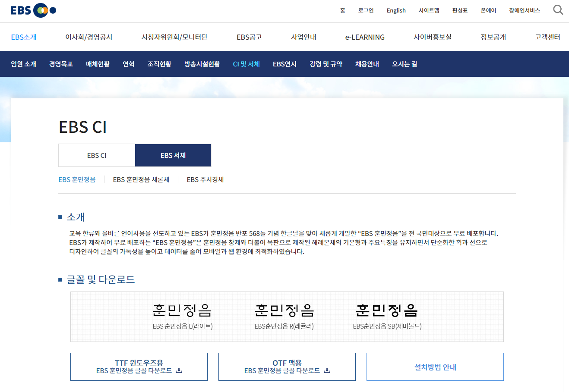569x392 pixels.
Task: Switch to the English site
Action: coord(396,10)
